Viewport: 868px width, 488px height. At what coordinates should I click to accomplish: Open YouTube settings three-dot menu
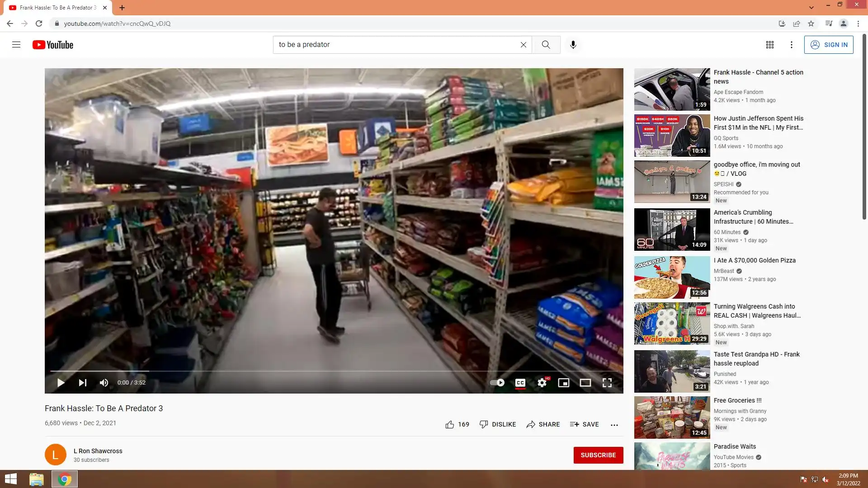coord(792,45)
